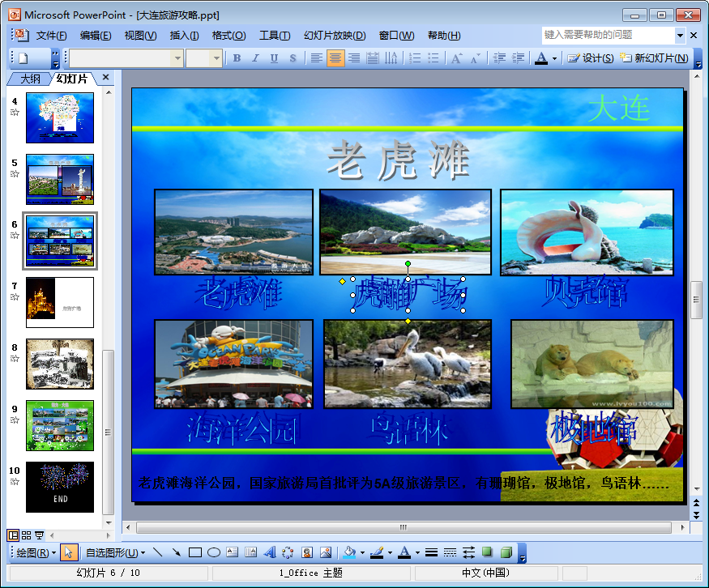Click the Select Objects arrow tool

68,552
